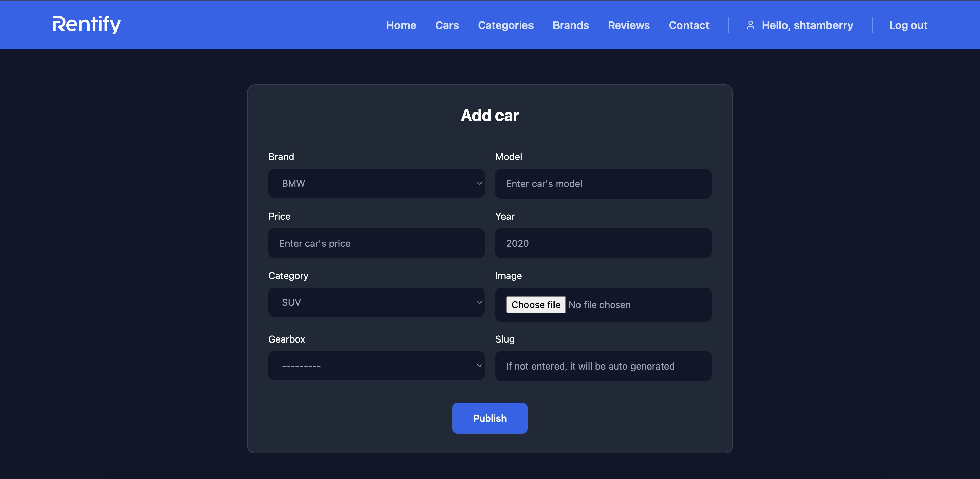This screenshot has height=479, width=980.
Task: Select the Year field containing 2020
Action: 603,243
